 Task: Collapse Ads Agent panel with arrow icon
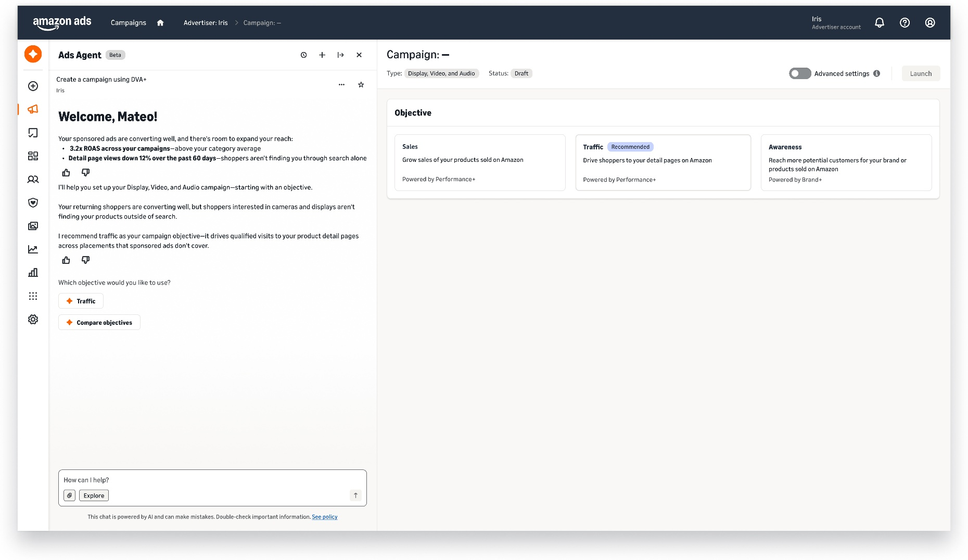[x=340, y=55]
